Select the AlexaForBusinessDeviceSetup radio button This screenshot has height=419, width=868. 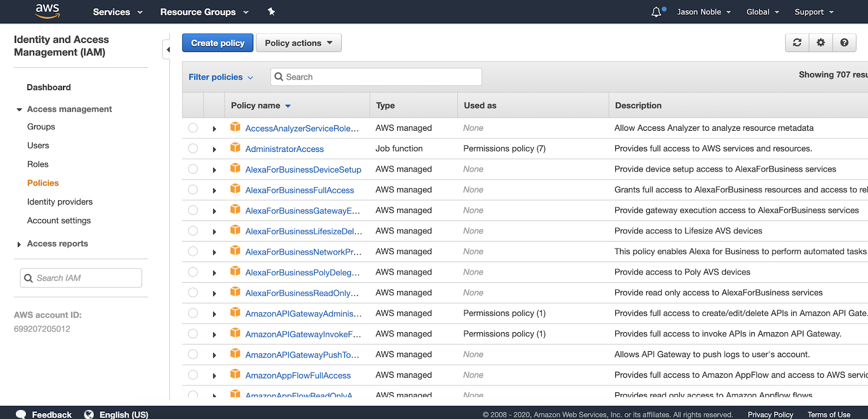coord(193,169)
